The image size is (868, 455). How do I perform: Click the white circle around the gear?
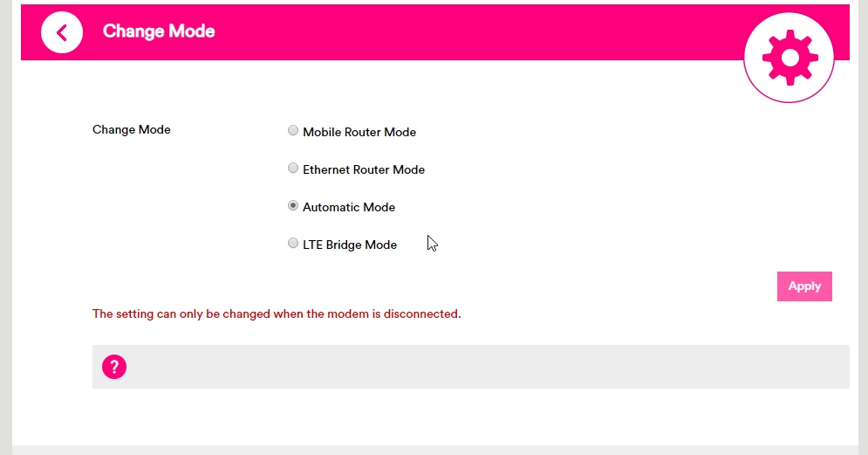pyautogui.click(x=757, y=83)
